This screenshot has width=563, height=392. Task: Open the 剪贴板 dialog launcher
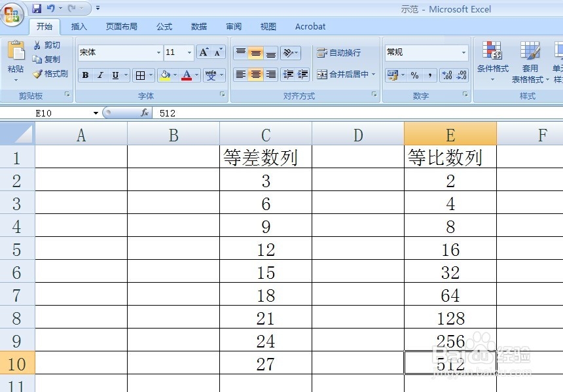(x=67, y=94)
